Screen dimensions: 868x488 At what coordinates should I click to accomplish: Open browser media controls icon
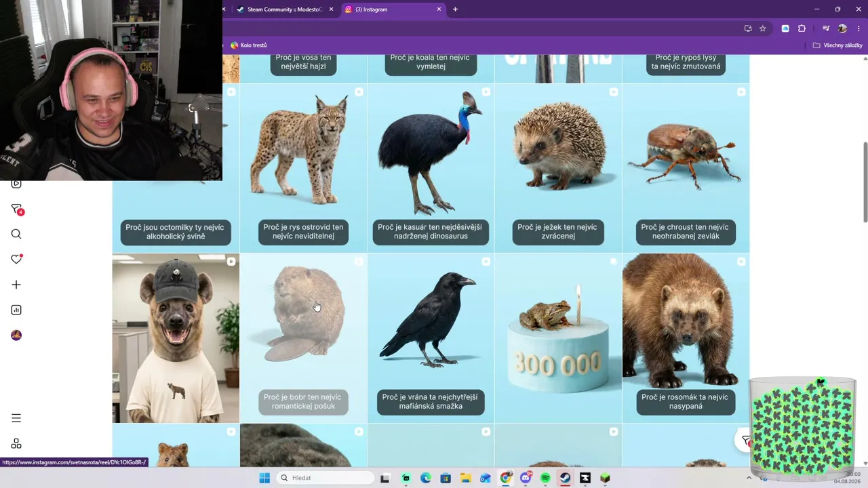826,28
